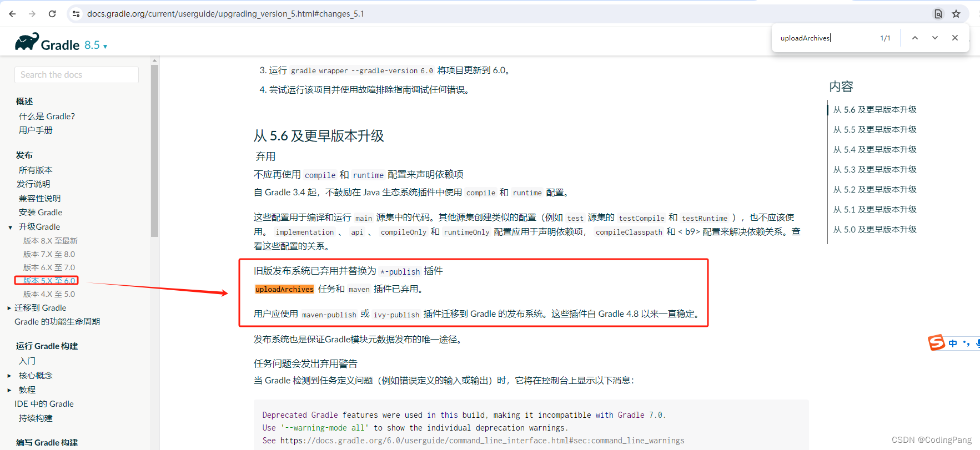Click the highlighted uploadArchives code text
980x450 pixels.
tap(284, 289)
